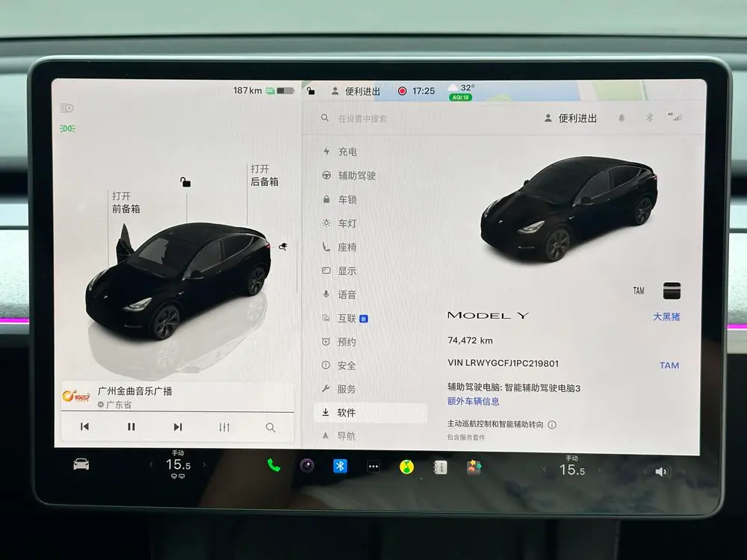This screenshot has width=747, height=560.
Task: Skip to next track
Action: tap(177, 426)
